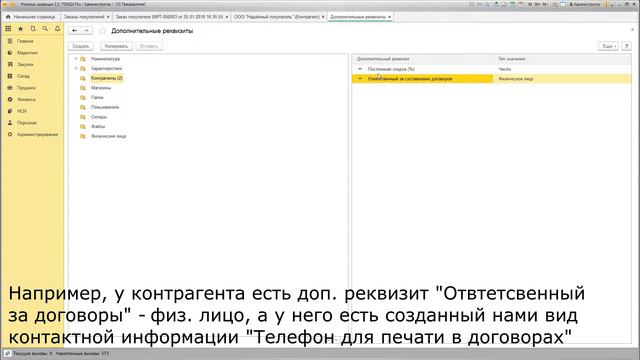Open the Еще dropdown menu
The width and height of the screenshot is (640, 360).
pos(608,46)
